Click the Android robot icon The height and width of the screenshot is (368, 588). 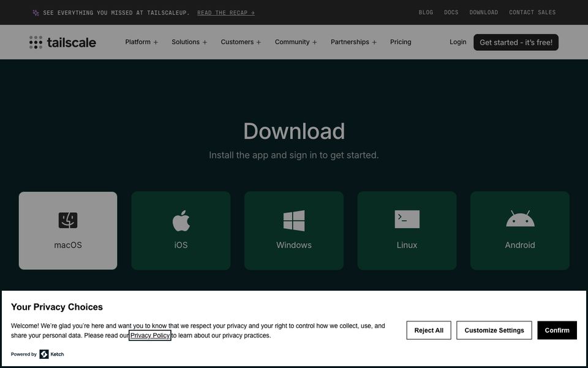[520, 218]
